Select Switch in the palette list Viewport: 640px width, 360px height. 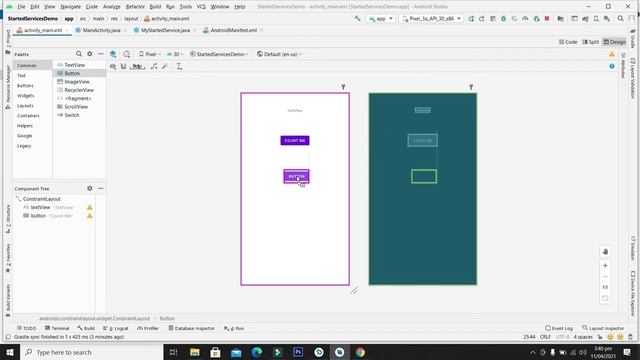[71, 115]
